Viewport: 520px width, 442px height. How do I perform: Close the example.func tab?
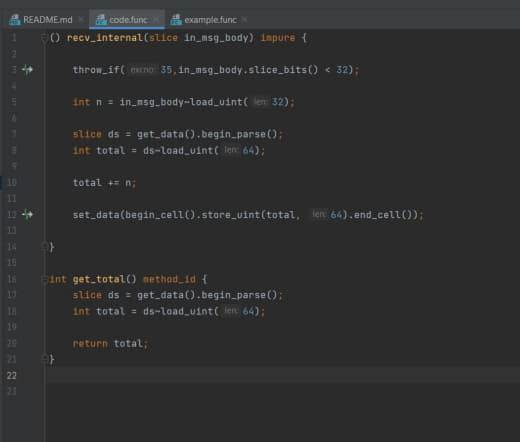click(x=245, y=20)
